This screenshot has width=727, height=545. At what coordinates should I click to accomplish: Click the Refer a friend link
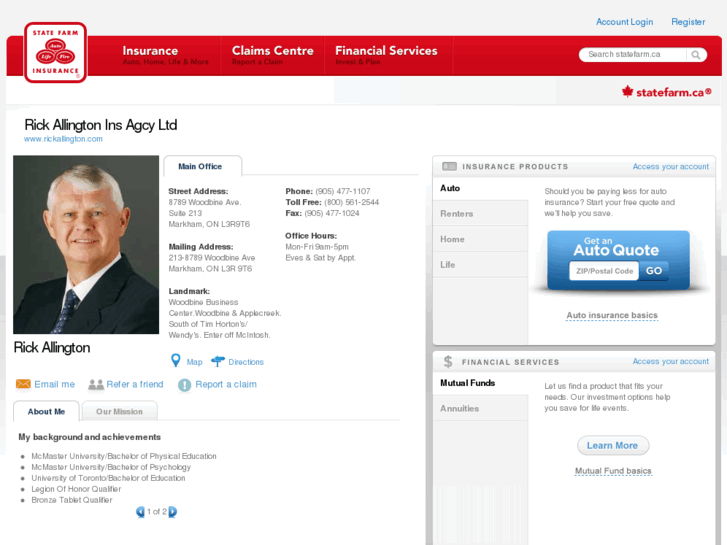(x=134, y=384)
